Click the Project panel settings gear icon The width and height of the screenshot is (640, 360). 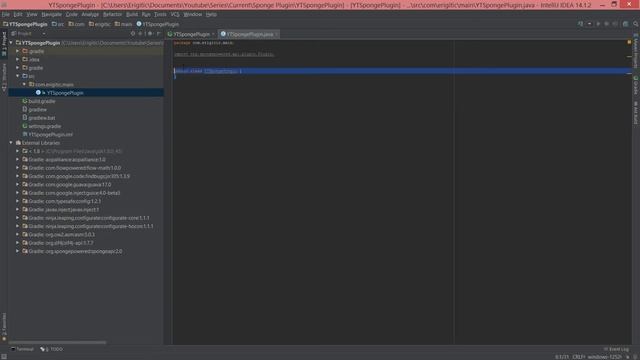[x=150, y=33]
